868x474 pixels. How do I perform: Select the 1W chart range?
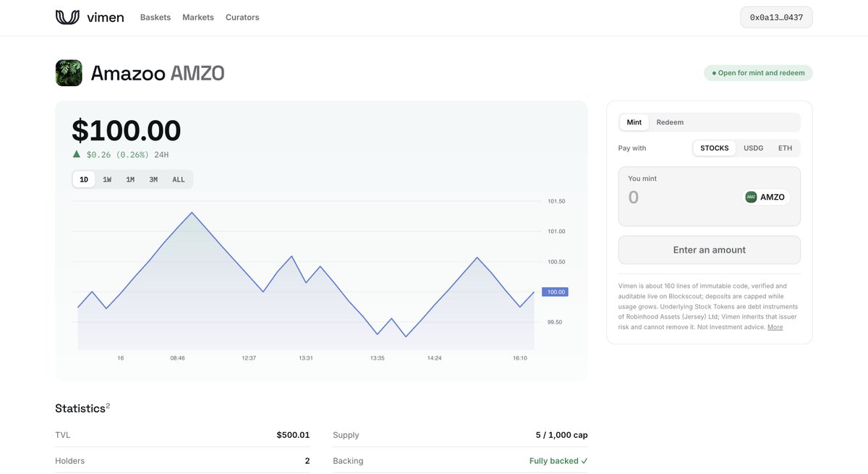pyautogui.click(x=107, y=179)
